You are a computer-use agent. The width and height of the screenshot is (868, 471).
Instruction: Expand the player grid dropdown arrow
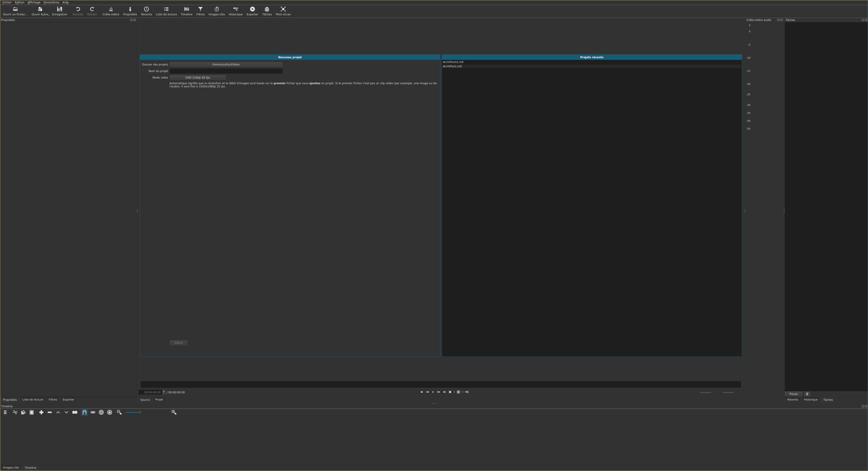(462, 392)
